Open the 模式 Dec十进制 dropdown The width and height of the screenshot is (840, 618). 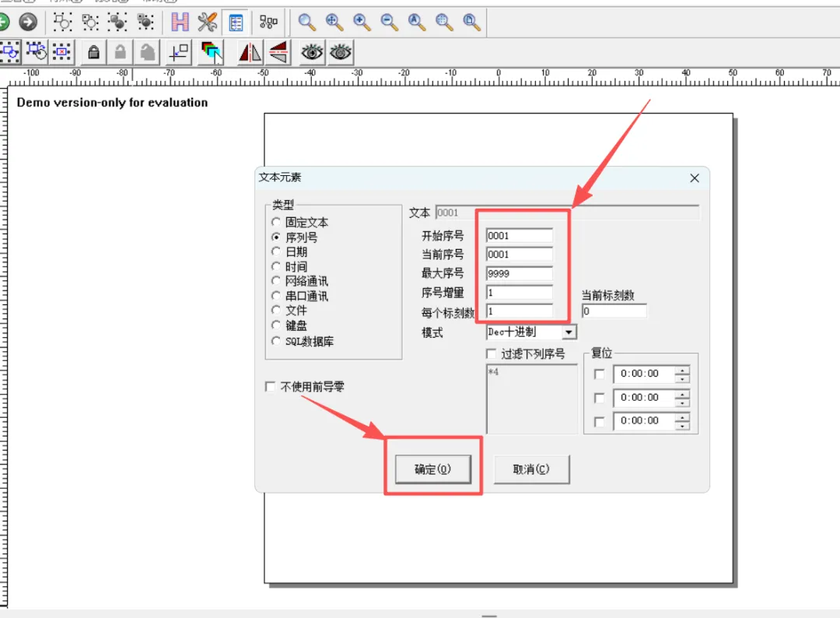(x=569, y=332)
